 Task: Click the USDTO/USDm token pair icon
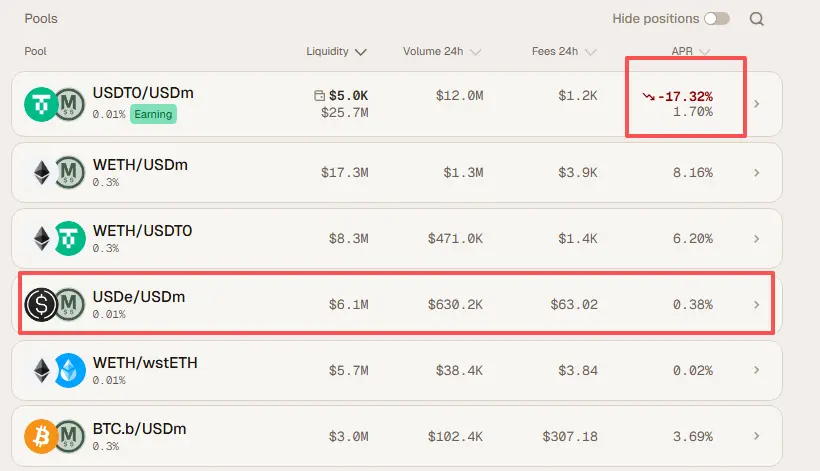click(55, 103)
